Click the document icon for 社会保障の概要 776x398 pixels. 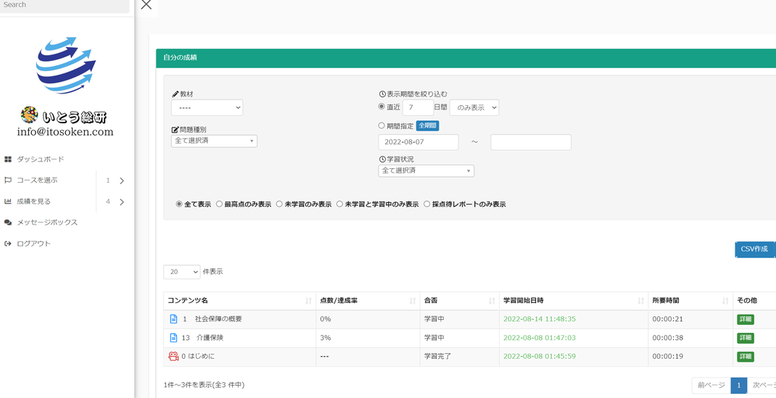(x=173, y=319)
